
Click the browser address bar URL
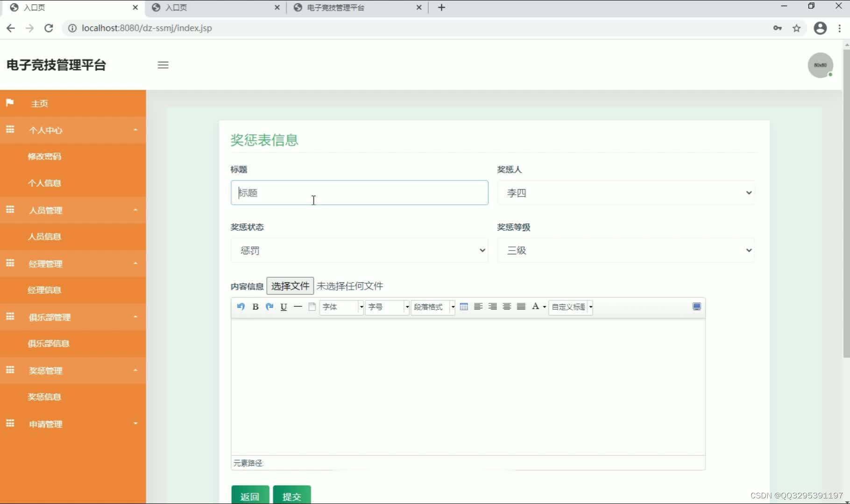point(147,28)
